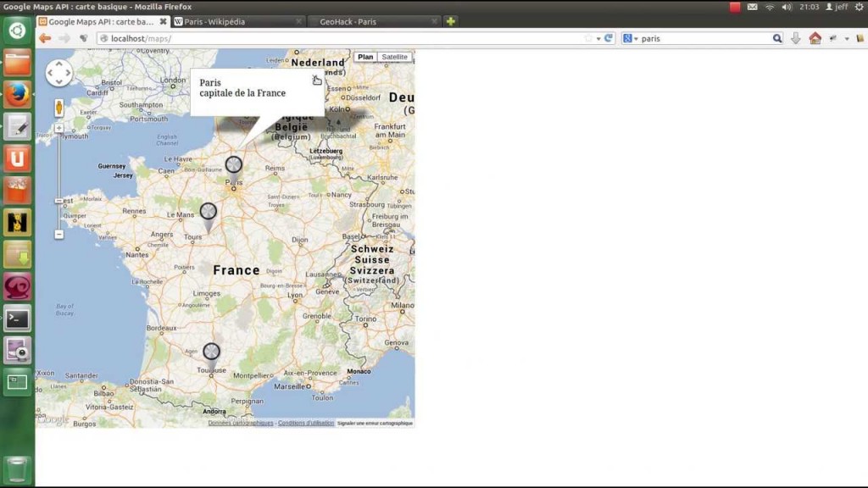The width and height of the screenshot is (868, 488).
Task: Open the Conditions d'utilisation link
Action: 305,423
